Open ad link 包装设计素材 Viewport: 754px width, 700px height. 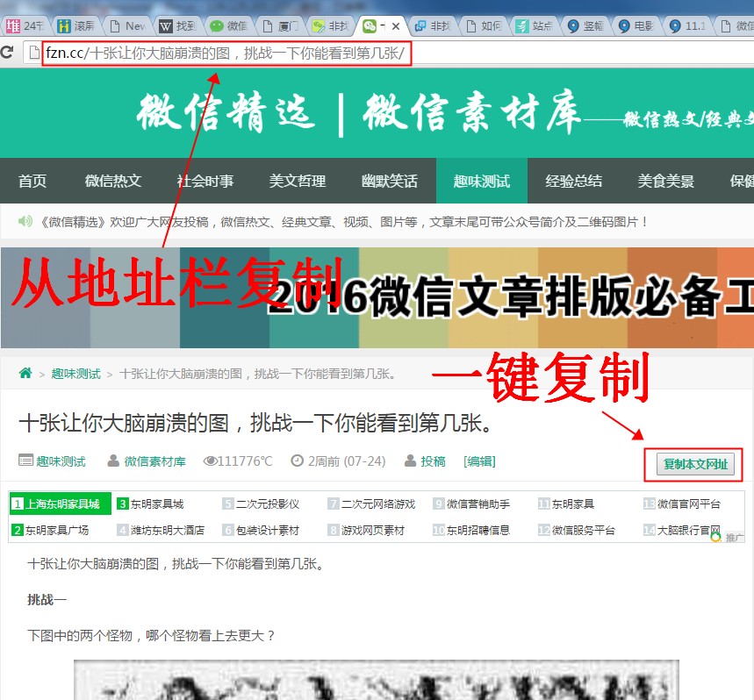268,531
